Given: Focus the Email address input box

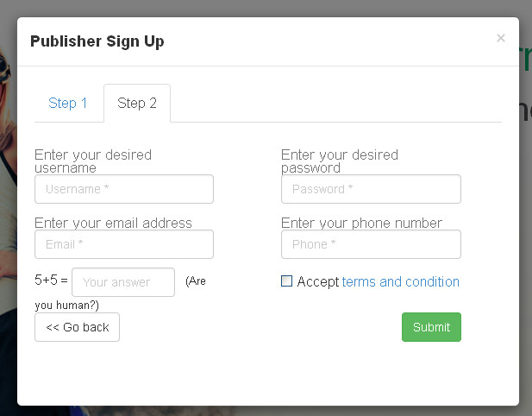Looking at the screenshot, I should pos(124,244).
